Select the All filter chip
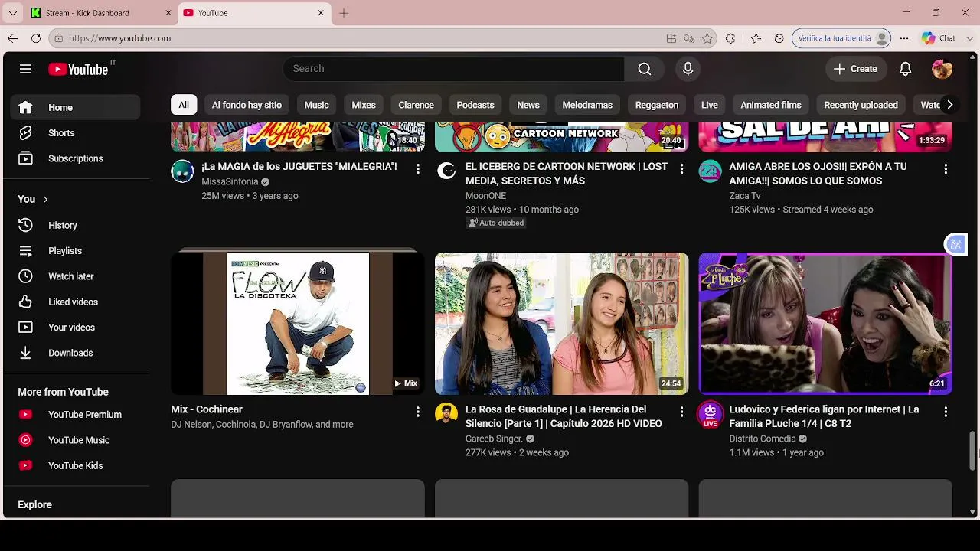Viewport: 980px width, 551px height. (184, 105)
